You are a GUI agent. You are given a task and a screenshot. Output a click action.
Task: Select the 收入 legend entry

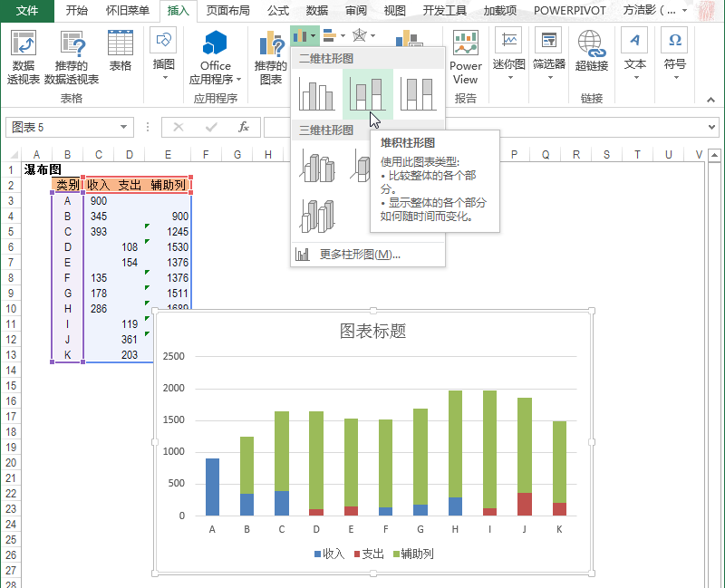329,554
